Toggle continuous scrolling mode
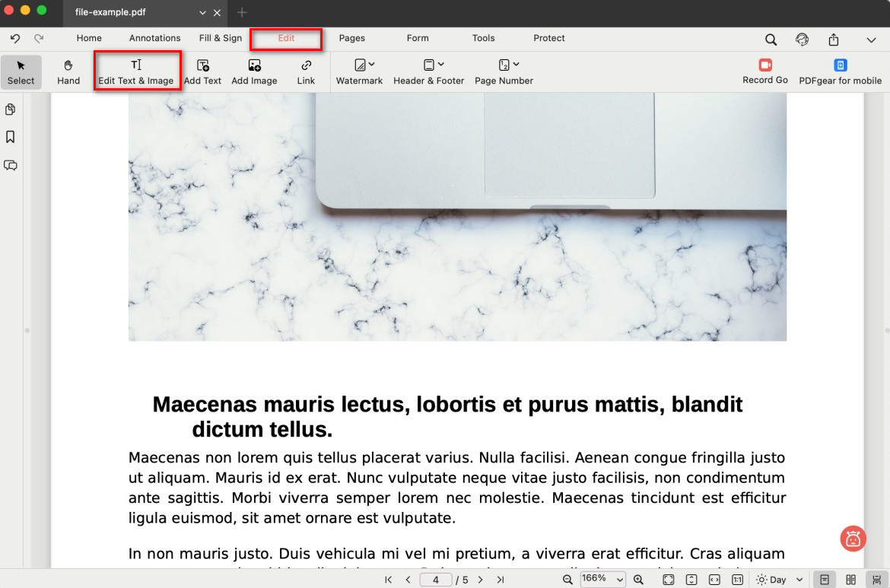 (x=877, y=580)
